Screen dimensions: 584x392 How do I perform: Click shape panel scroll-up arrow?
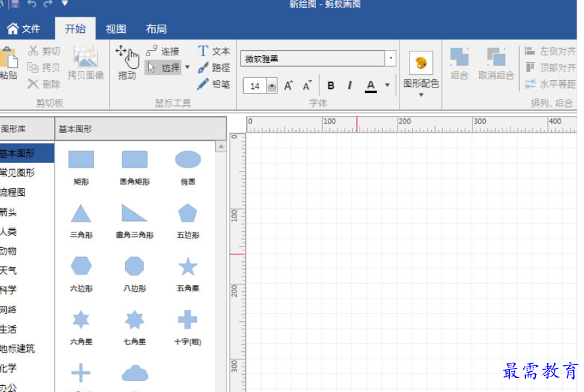[221, 147]
